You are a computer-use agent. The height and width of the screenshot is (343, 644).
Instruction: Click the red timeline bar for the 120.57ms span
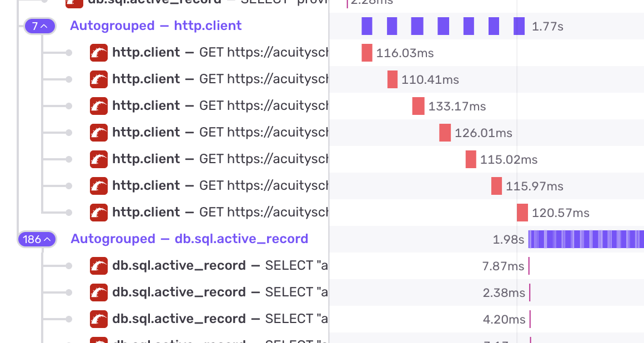click(522, 213)
